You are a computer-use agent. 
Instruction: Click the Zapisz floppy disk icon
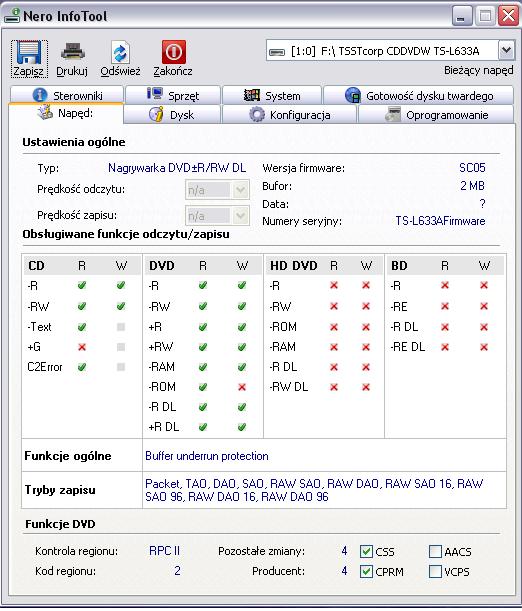tap(29, 52)
